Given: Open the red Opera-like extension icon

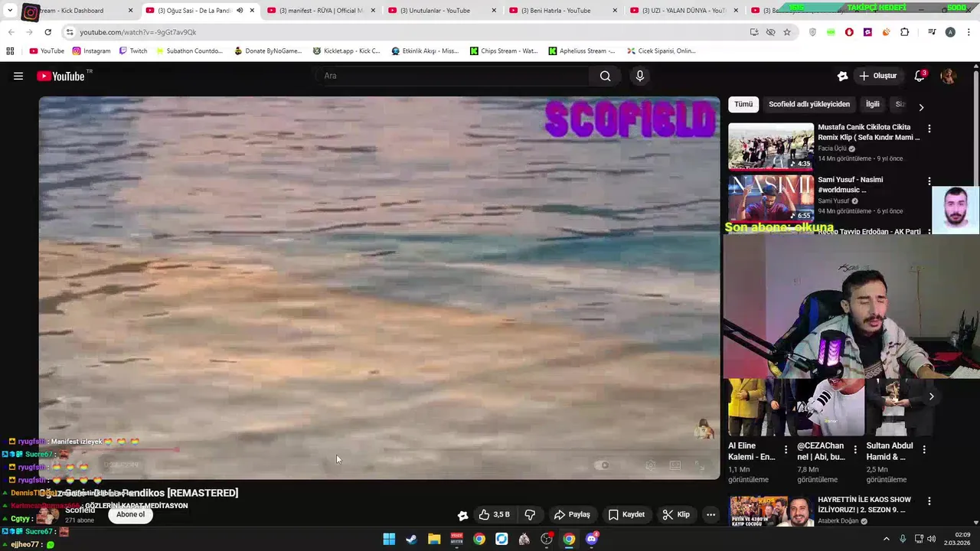Looking at the screenshot, I should point(849,32).
